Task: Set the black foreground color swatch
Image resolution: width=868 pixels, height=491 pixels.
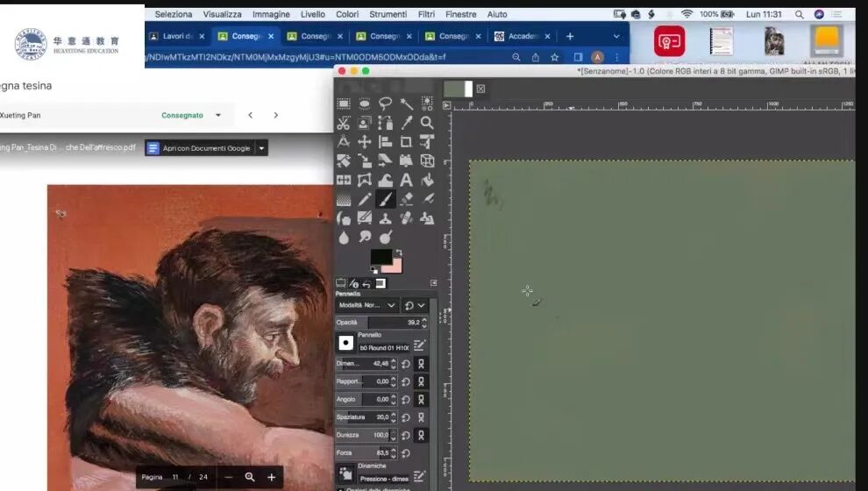Action: point(381,257)
